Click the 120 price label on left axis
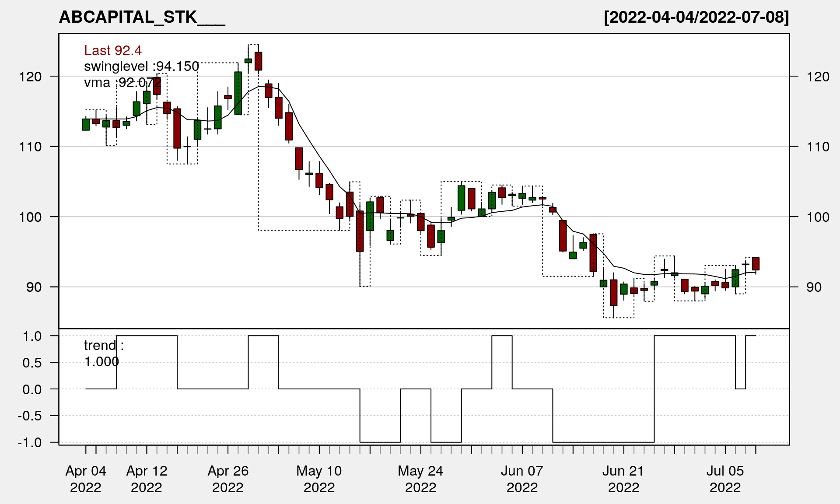Screen dimensions: 840x504 point(30,77)
